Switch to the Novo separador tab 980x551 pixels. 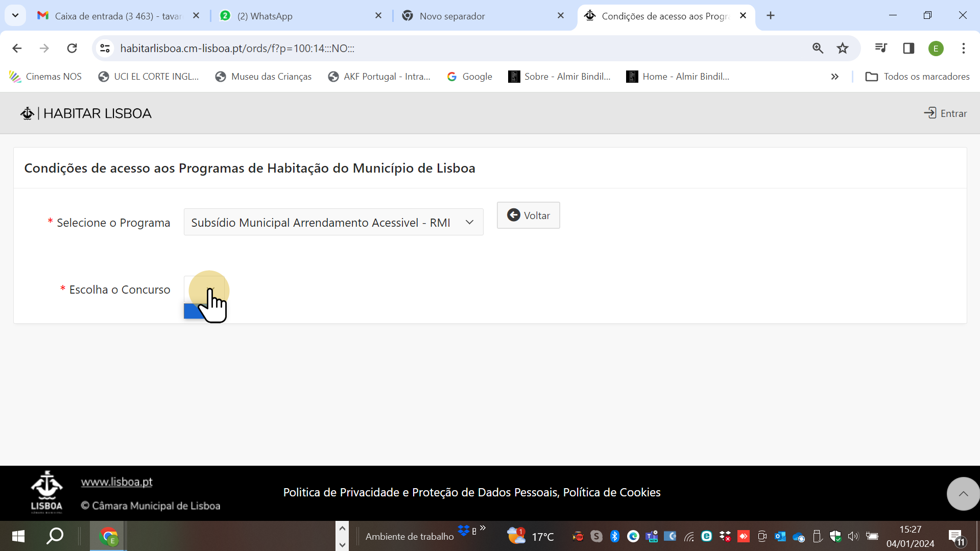(x=451, y=16)
